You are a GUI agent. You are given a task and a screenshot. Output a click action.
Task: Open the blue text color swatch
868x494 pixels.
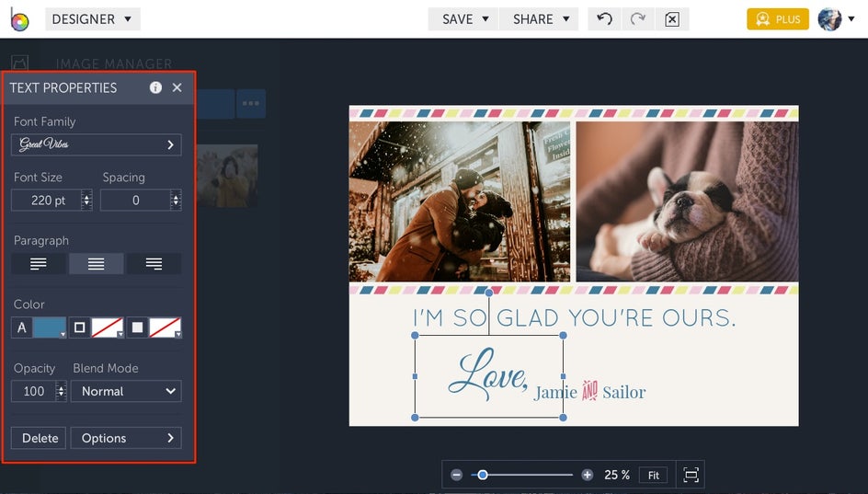[50, 327]
